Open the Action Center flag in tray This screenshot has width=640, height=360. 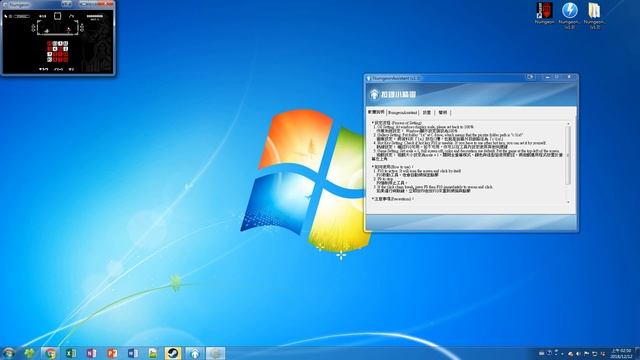[587, 353]
